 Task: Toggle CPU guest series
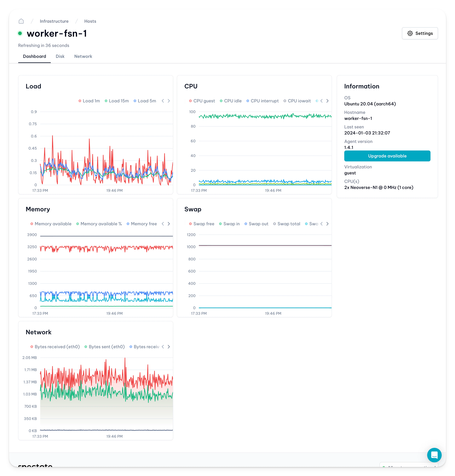tap(202, 101)
